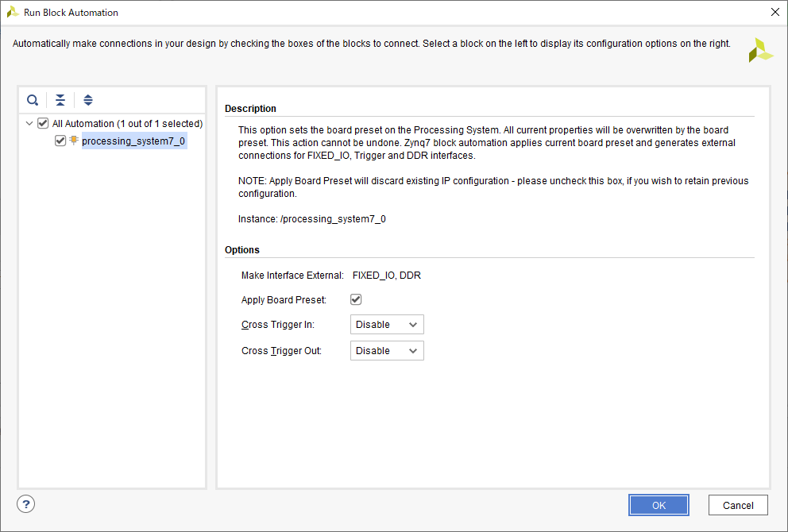Click the Run Block Automation title bar

(318, 12)
